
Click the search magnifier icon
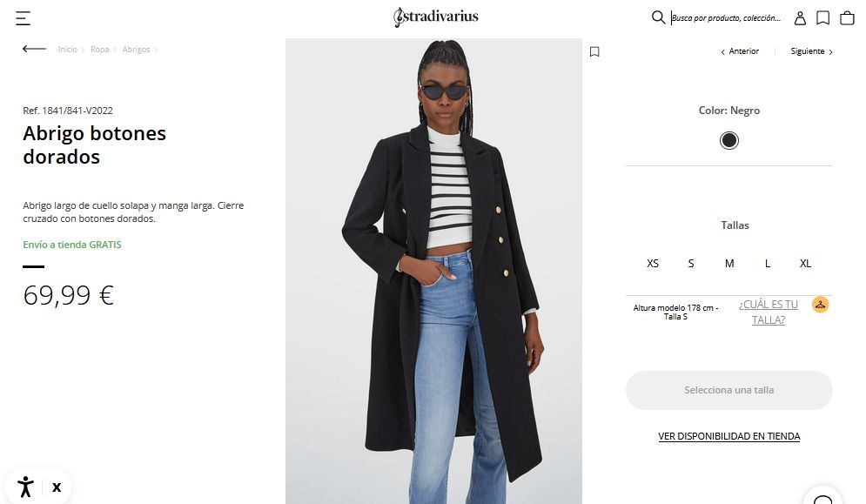tap(658, 17)
